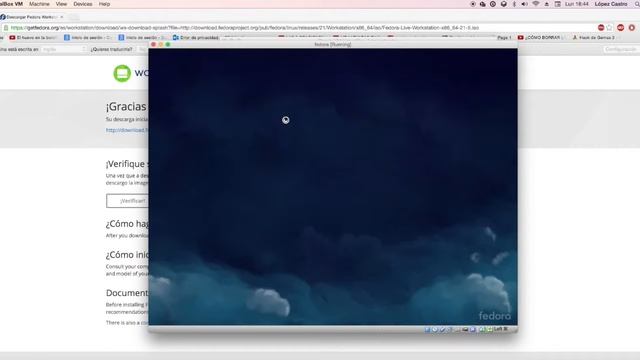The width and height of the screenshot is (640, 360).
Task: Open the 'Hack de Gemas 3' bookmark
Action: [x=593, y=38]
